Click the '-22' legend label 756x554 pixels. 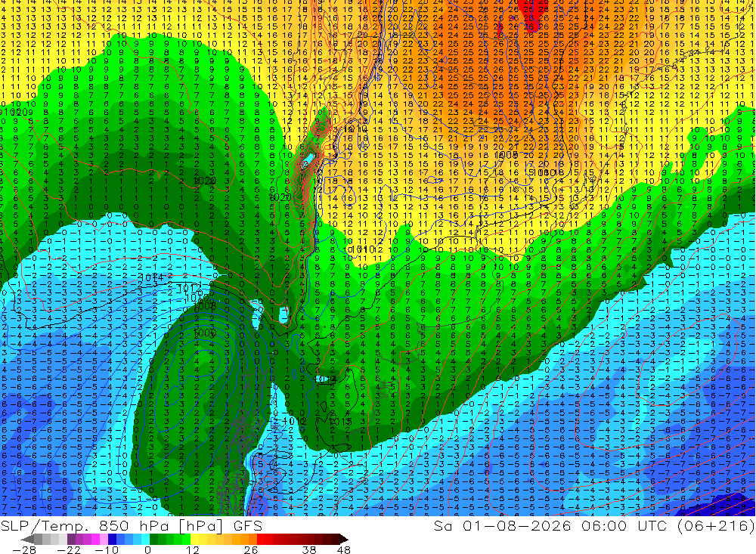(69, 549)
